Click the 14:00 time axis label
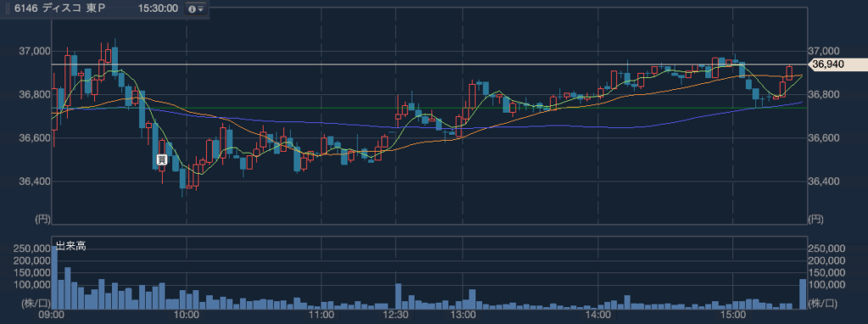 [x=598, y=316]
